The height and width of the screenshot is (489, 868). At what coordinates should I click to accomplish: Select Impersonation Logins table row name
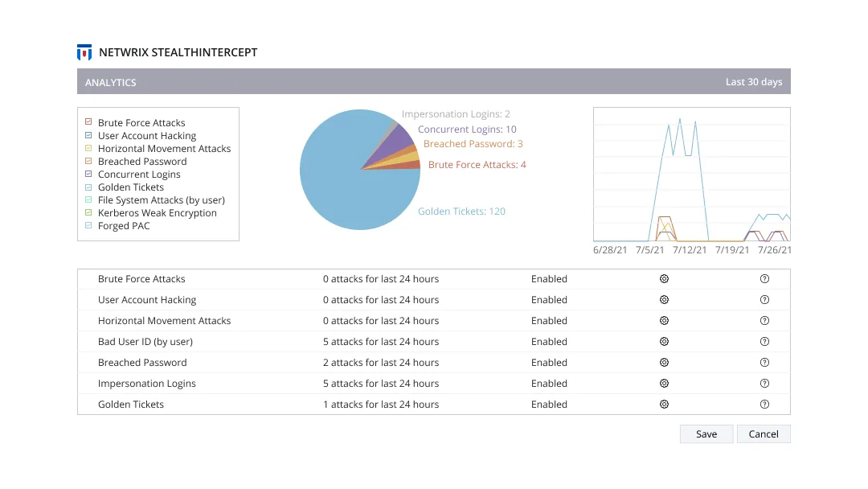pyautogui.click(x=147, y=383)
